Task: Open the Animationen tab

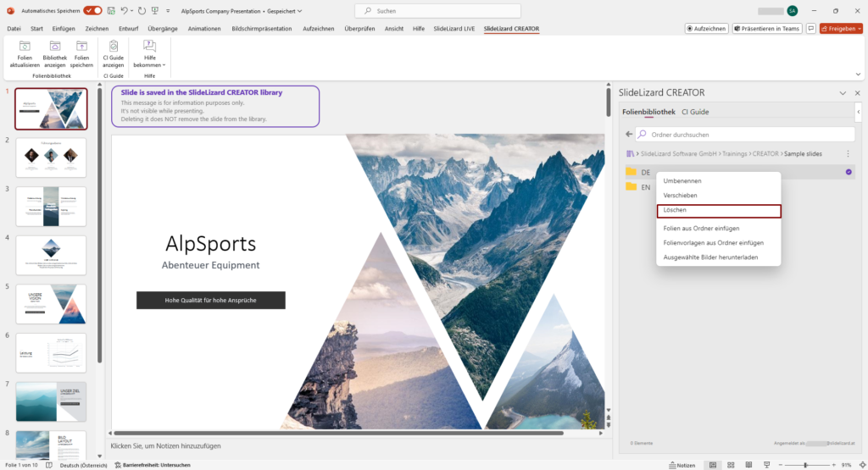Action: coord(204,29)
